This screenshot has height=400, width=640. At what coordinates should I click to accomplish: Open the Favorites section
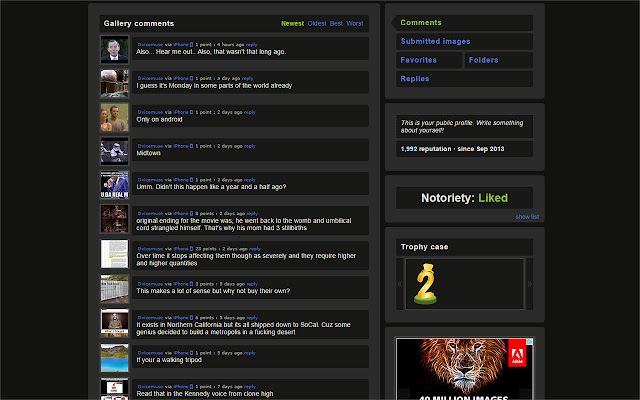click(x=418, y=60)
